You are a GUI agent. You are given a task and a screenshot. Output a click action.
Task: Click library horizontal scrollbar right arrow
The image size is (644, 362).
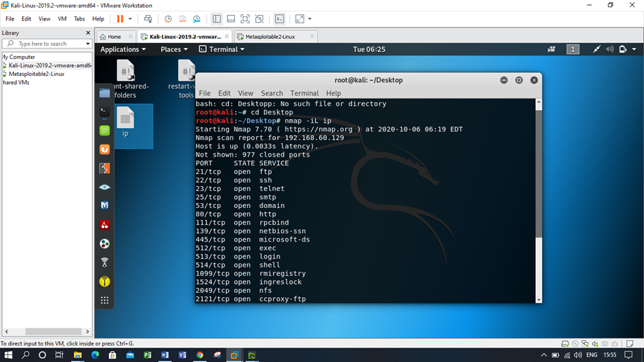[88, 332]
